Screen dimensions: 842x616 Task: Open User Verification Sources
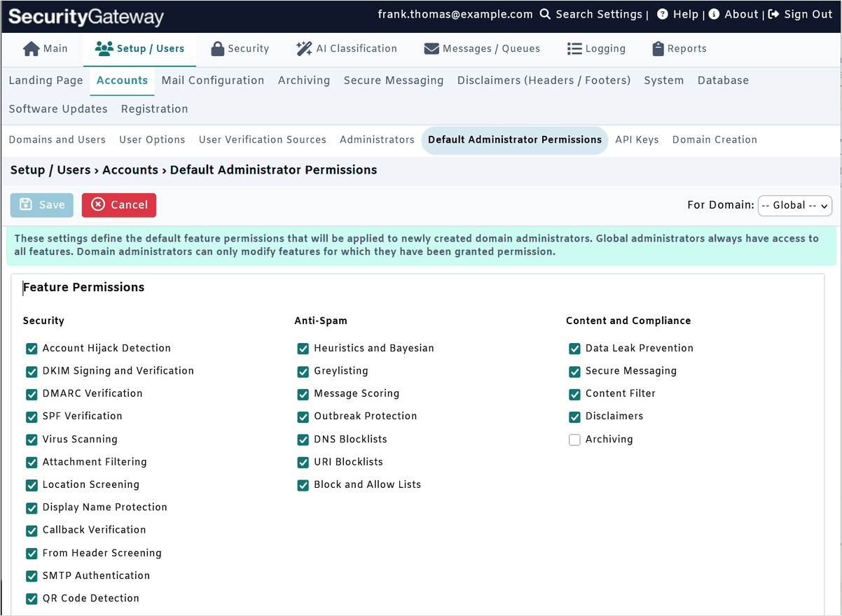263,140
